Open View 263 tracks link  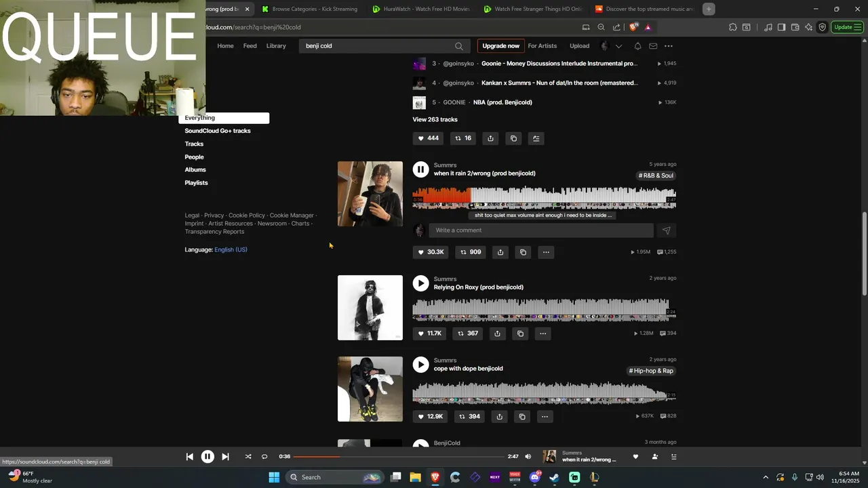(x=435, y=119)
